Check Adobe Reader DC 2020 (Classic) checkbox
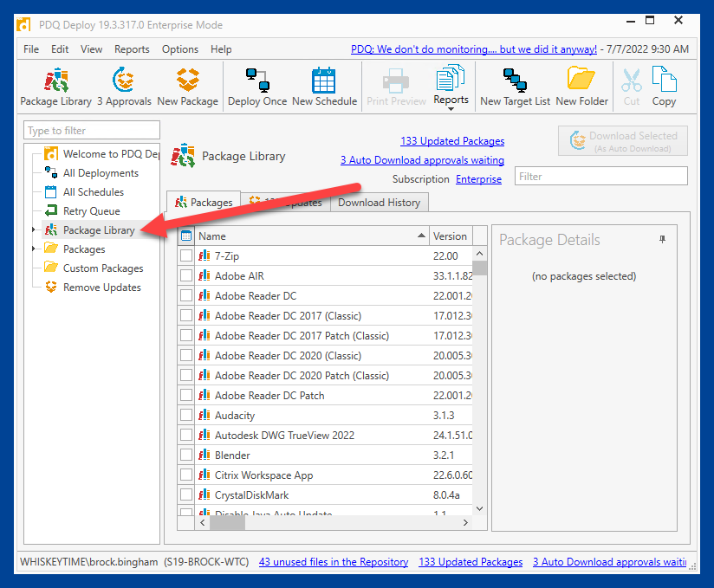 pyautogui.click(x=185, y=356)
